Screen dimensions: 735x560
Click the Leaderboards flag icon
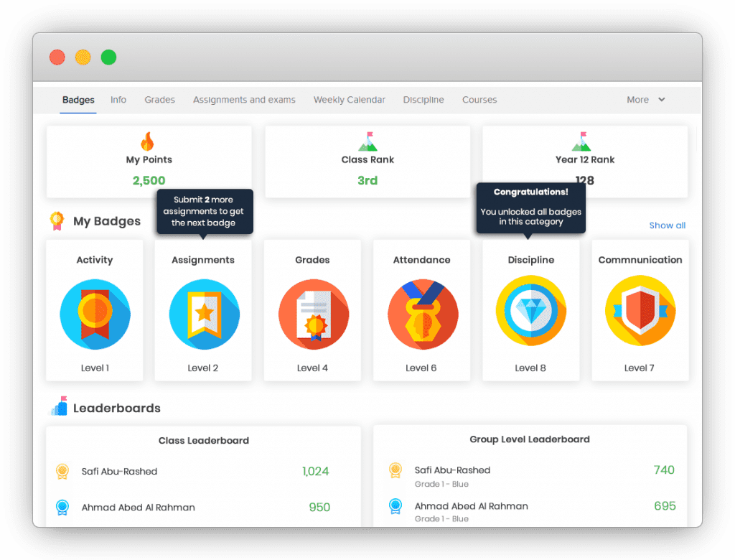click(58, 407)
